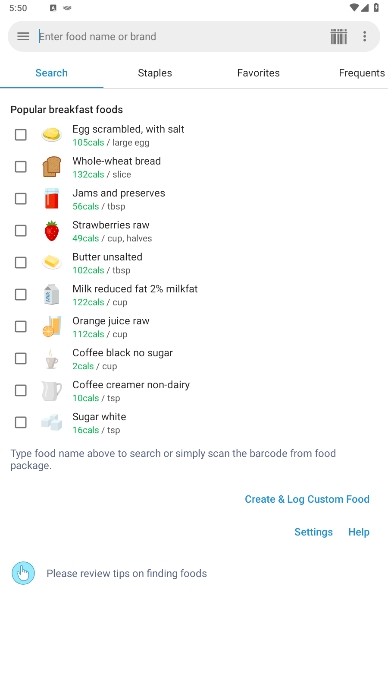
Task: Check the Egg scrambled, with salt box
Action: pos(21,134)
